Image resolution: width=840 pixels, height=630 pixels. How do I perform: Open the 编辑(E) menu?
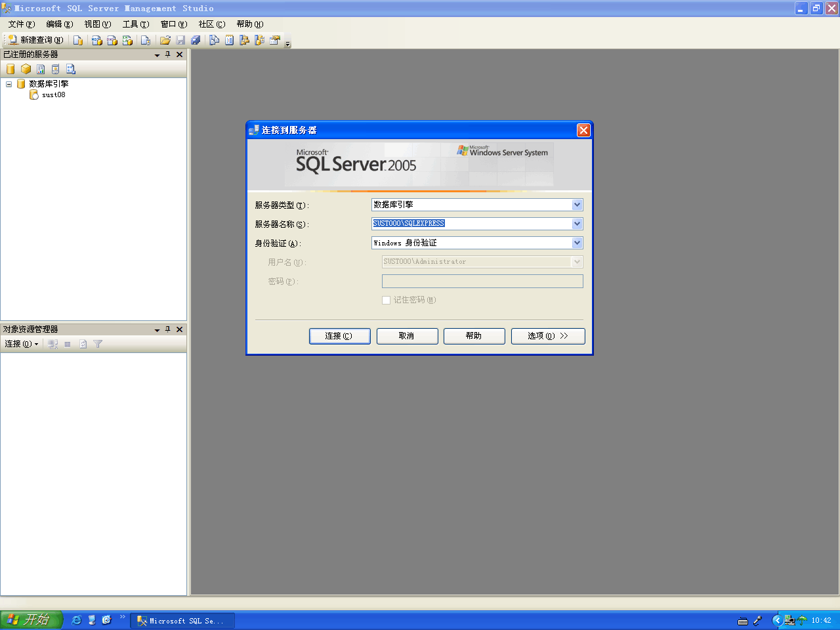60,24
